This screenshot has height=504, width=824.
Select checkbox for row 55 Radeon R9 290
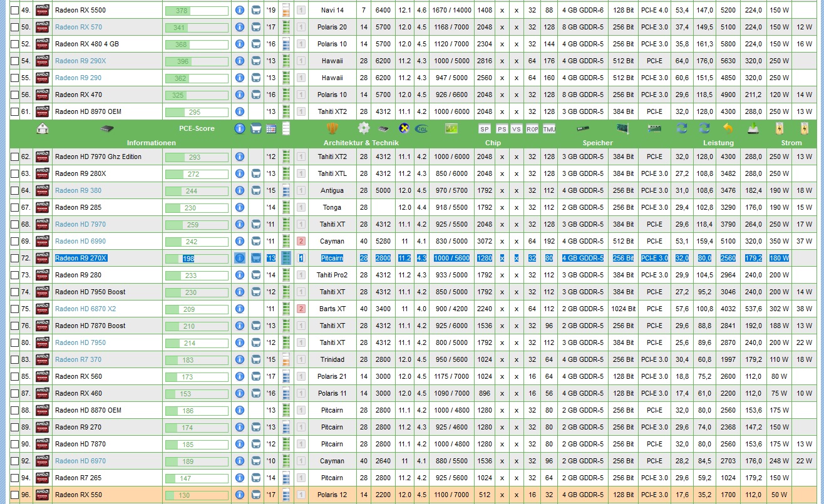[x=15, y=78]
